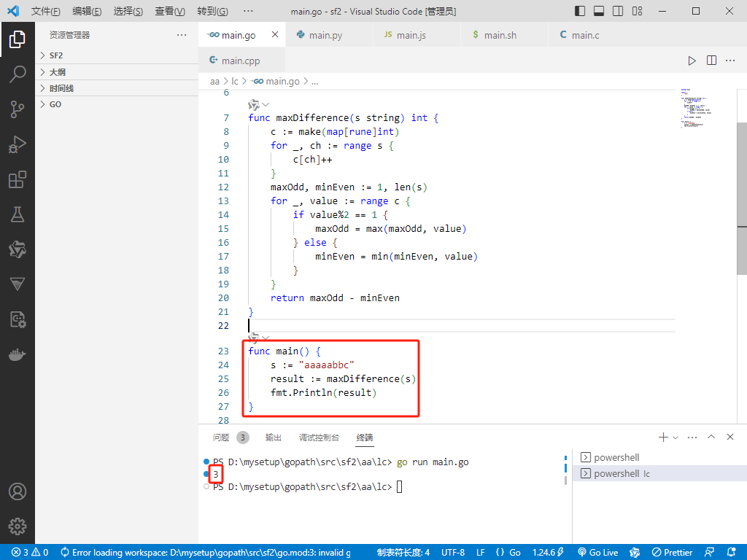Screen dimensions: 747x560
Task: Split the editor to the right
Action: point(711,61)
